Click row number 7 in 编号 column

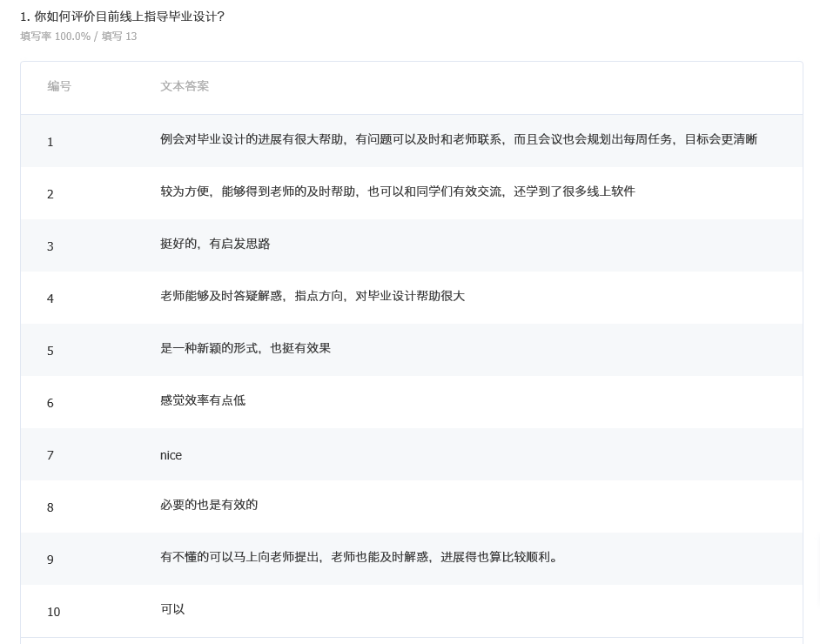coord(50,455)
